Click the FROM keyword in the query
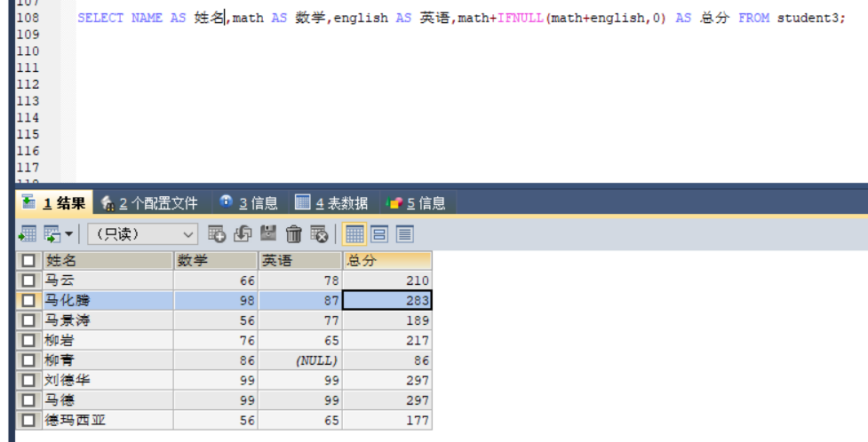Image resolution: width=868 pixels, height=442 pixels. 753,18
